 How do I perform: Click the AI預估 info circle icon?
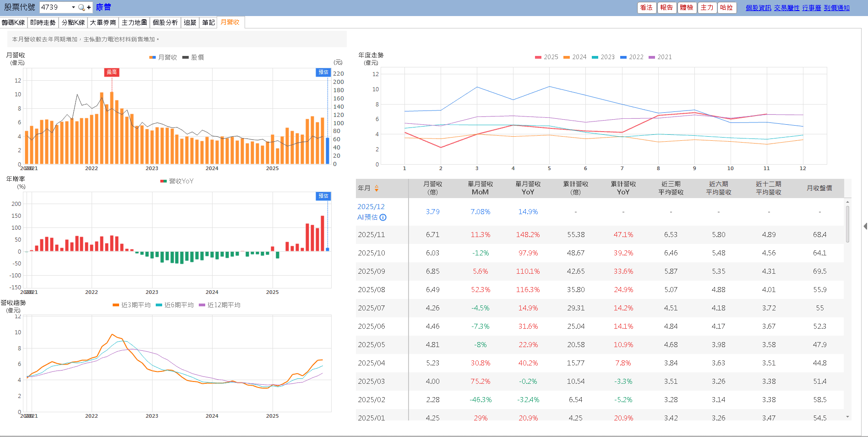pos(383,217)
